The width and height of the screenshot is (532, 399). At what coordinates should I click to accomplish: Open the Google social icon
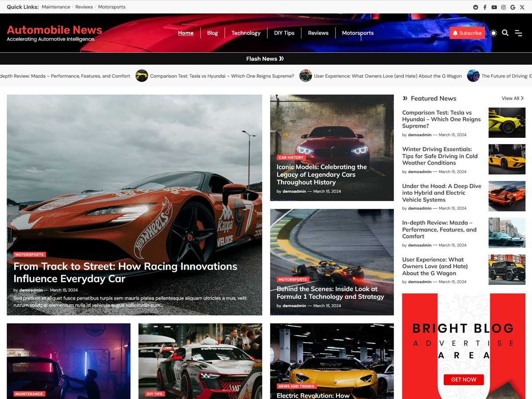click(513, 7)
